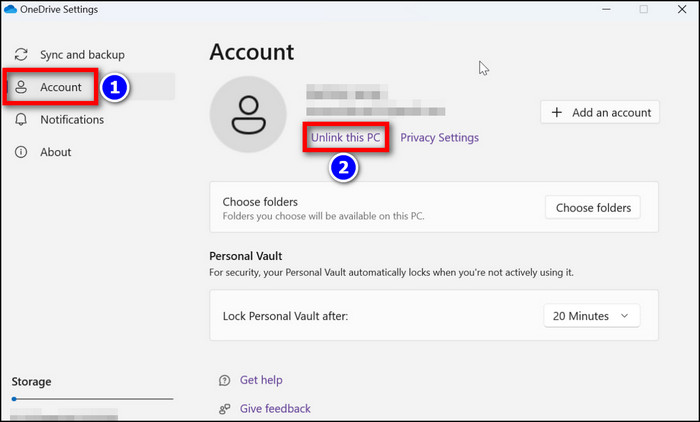This screenshot has width=700, height=422.
Task: Click the Unlink this PC link
Action: click(x=346, y=138)
